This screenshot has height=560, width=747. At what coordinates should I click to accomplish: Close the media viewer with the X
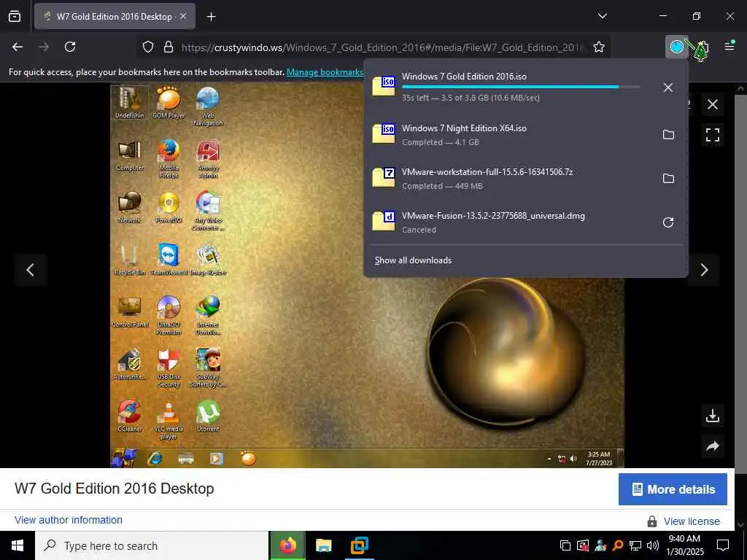(712, 104)
